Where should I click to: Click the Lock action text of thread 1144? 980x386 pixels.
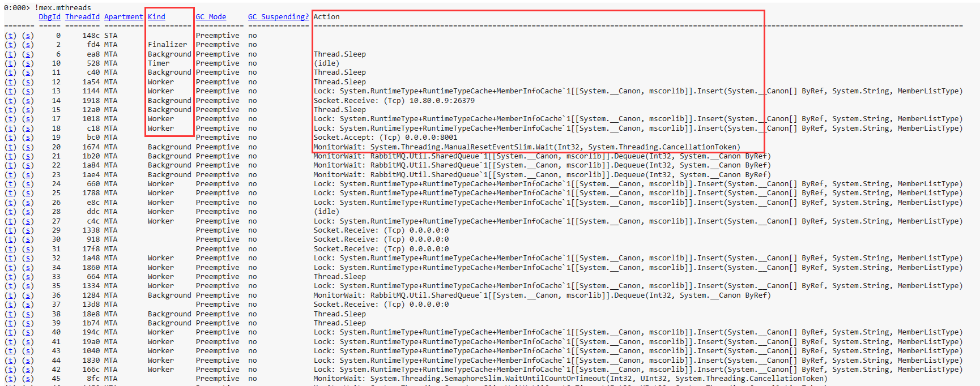tap(638, 91)
